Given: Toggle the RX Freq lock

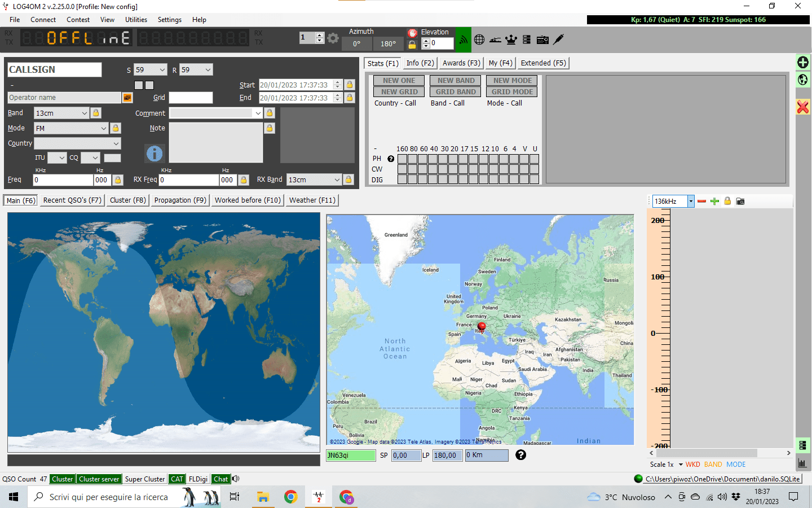Looking at the screenshot, I should coord(244,179).
